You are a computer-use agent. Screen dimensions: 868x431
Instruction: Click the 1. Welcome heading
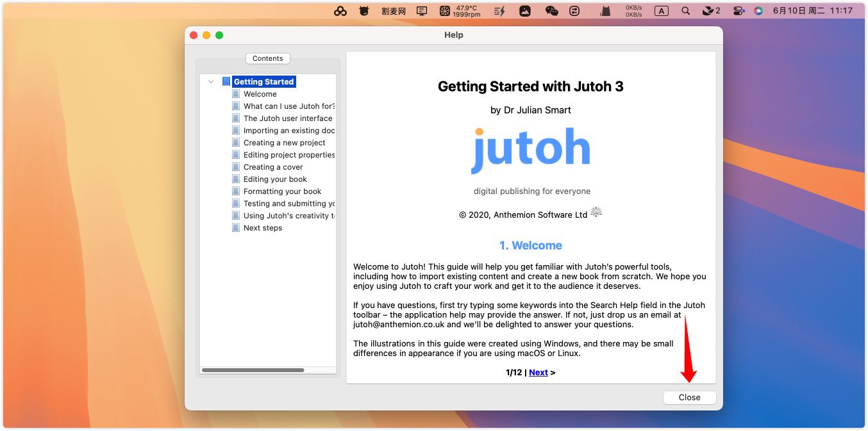(530, 246)
